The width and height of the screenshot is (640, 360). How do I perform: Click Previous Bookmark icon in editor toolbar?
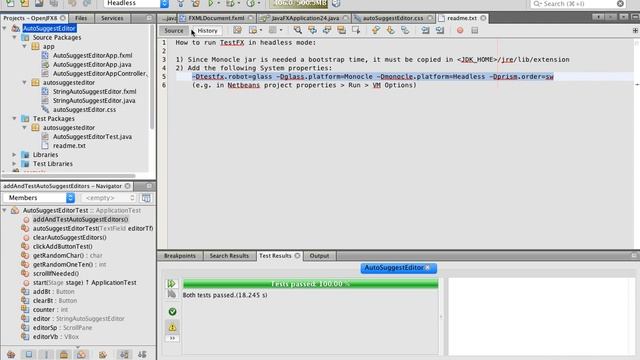pos(376,30)
